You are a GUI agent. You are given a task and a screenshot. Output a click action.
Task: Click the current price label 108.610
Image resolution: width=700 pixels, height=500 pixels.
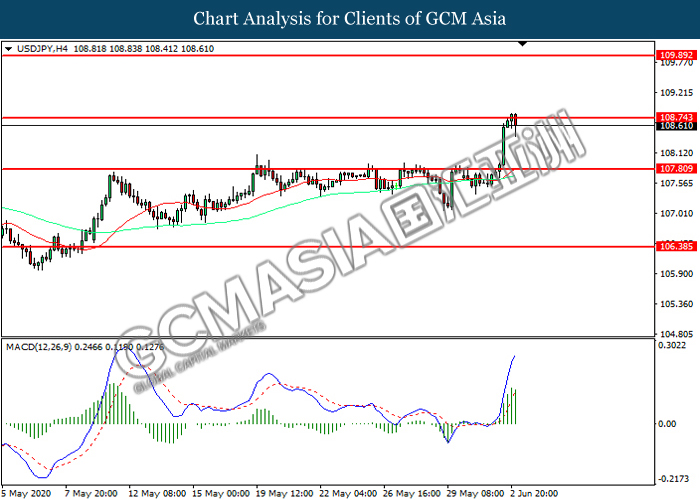tap(676, 126)
